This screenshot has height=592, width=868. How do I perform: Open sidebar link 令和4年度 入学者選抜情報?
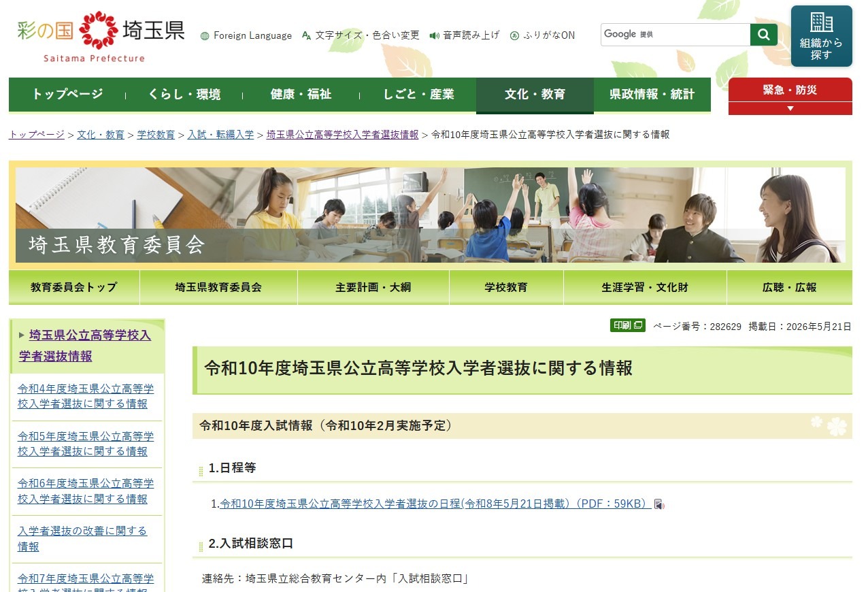(x=86, y=396)
